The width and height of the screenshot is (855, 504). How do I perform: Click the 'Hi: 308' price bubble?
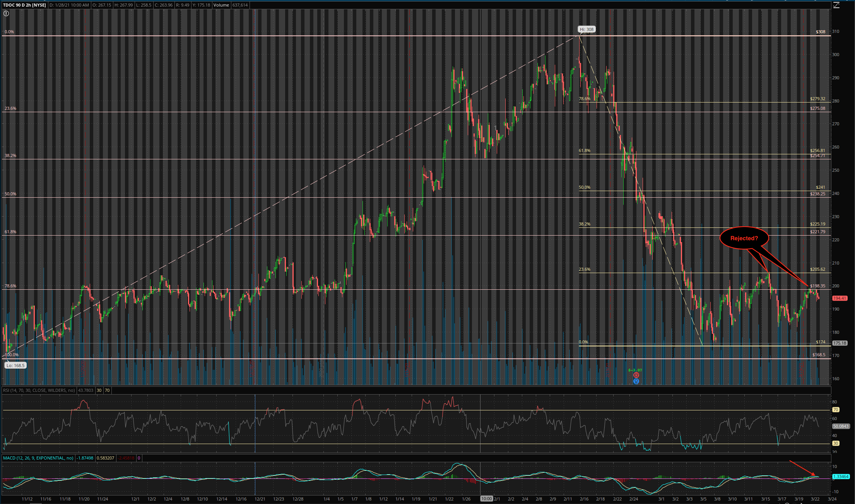point(587,29)
